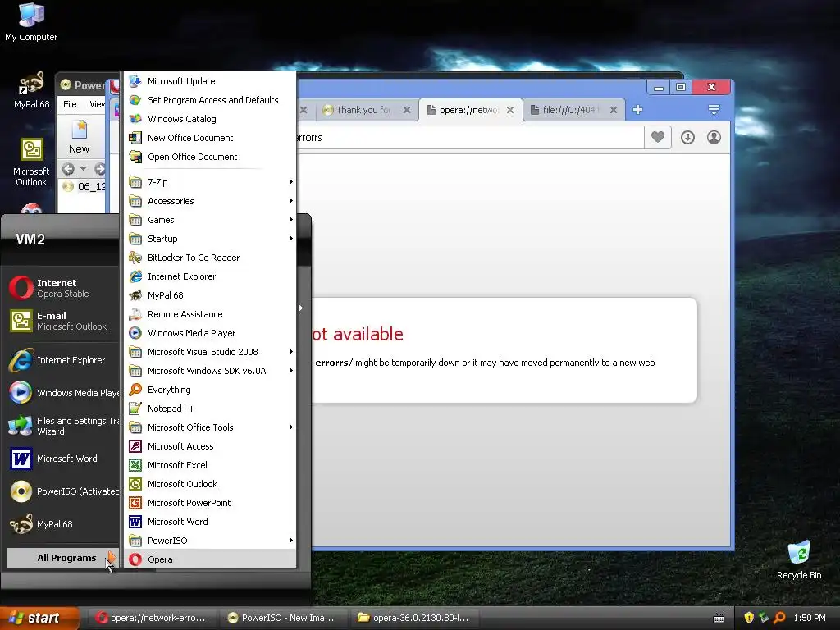Viewport: 840px width, 630px height.
Task: Expand Microsoft Visual Studio 2008 submenu arrow
Action: tap(290, 352)
